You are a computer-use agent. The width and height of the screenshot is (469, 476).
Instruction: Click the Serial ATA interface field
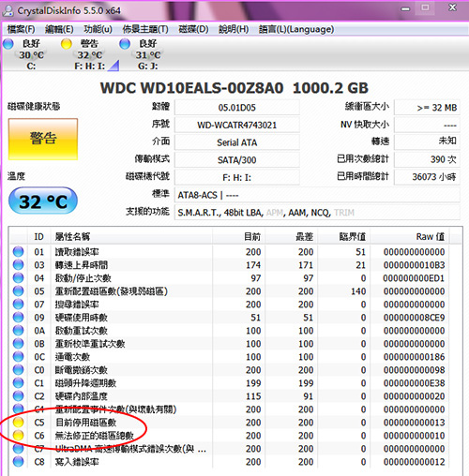pos(237,142)
